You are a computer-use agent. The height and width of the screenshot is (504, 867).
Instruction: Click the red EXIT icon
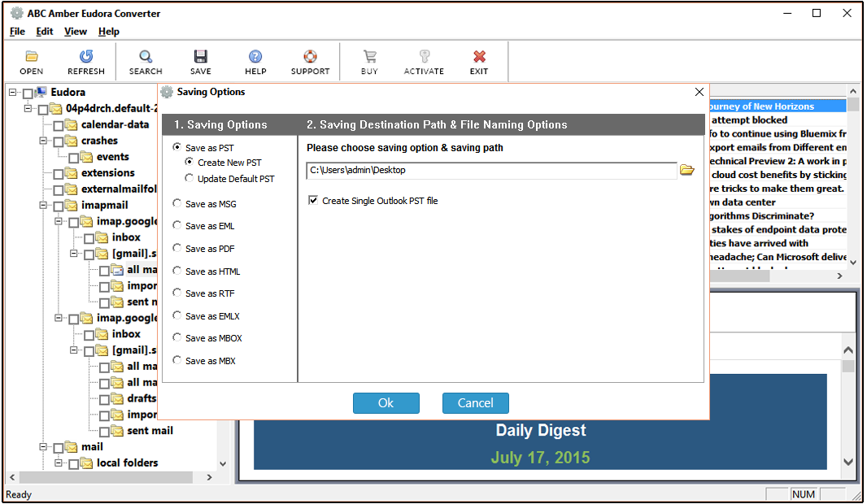[x=479, y=56]
